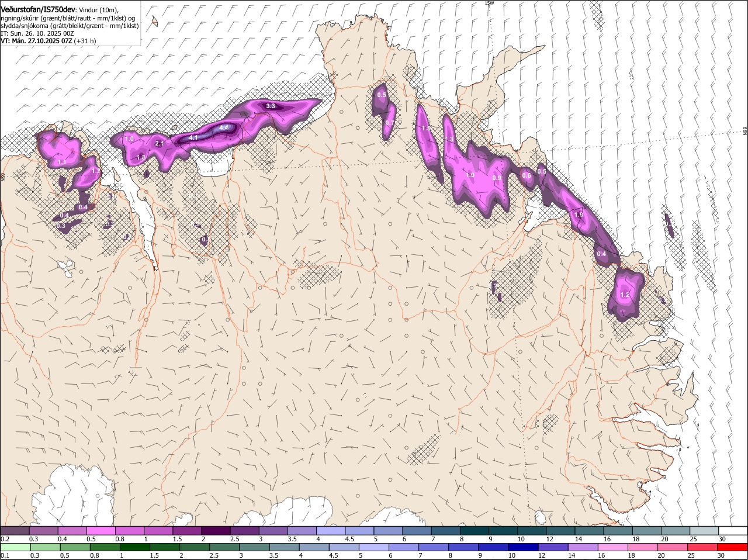This screenshot has height=560, width=748.
Task: Click the 3.3 precipitation label
Action: (x=271, y=106)
